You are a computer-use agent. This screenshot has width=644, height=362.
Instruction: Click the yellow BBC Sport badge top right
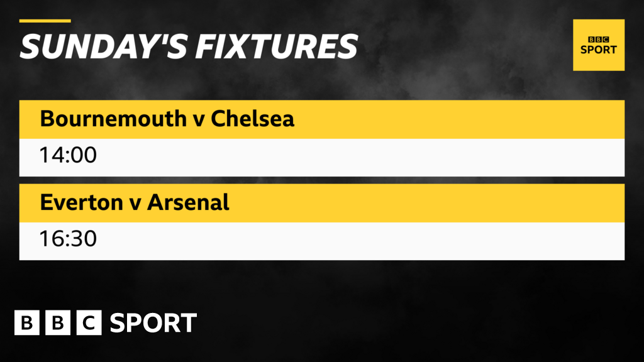pos(599,45)
